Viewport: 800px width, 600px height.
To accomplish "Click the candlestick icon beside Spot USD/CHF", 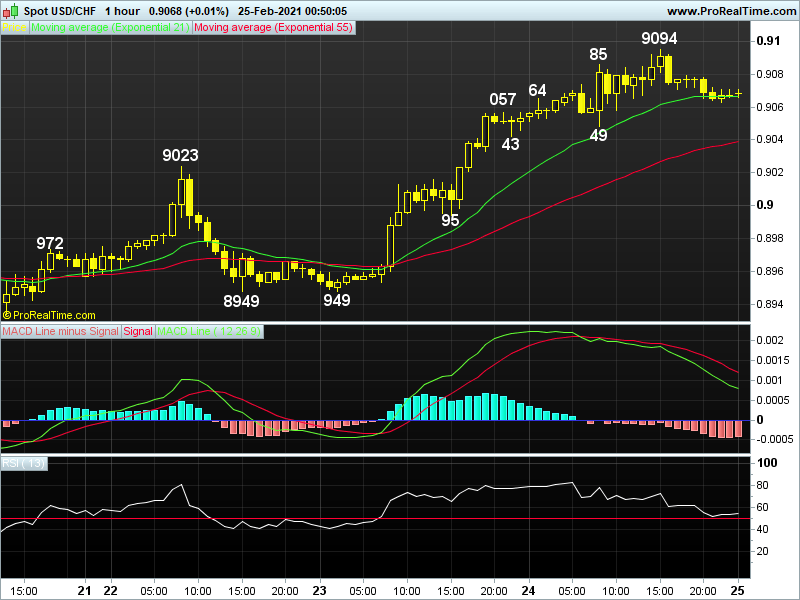I will click(10, 11).
